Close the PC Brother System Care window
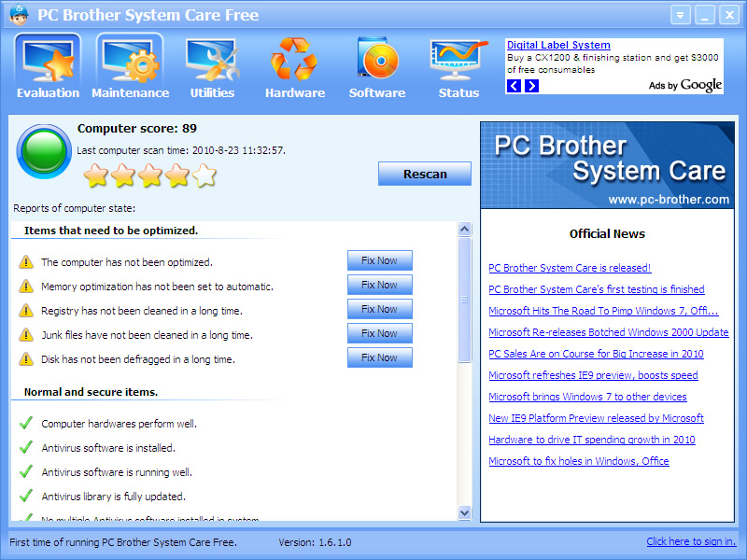 point(729,15)
